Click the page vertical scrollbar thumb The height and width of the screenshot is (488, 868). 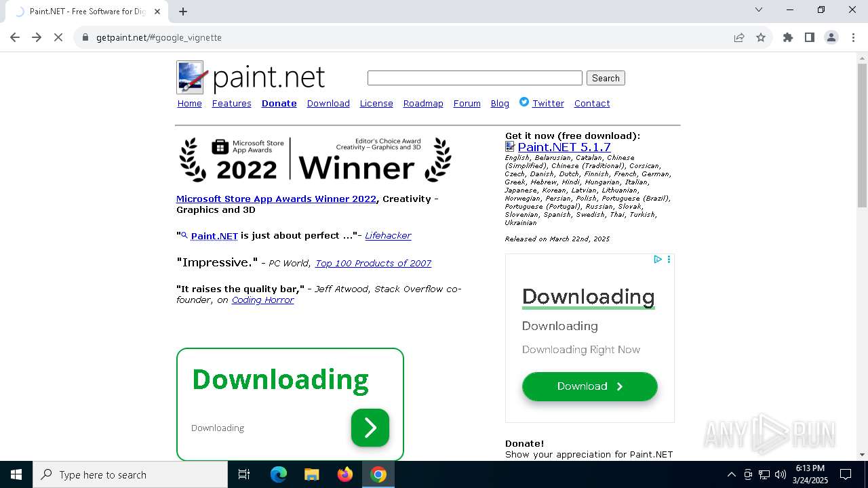click(862, 136)
